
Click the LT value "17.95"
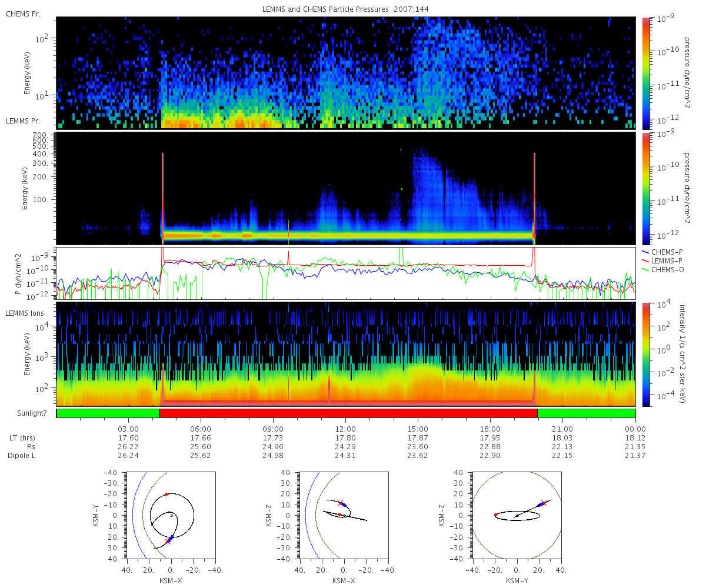(x=490, y=438)
